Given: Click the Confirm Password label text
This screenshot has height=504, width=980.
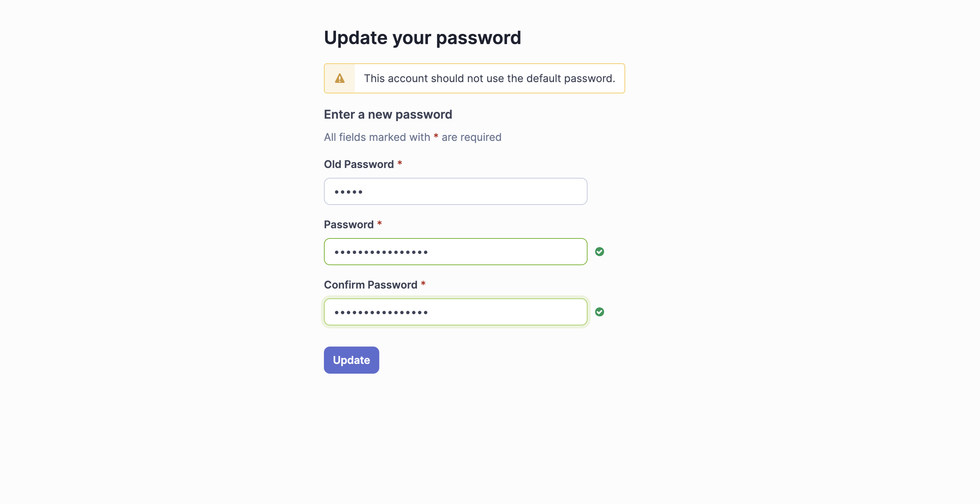Looking at the screenshot, I should point(370,285).
